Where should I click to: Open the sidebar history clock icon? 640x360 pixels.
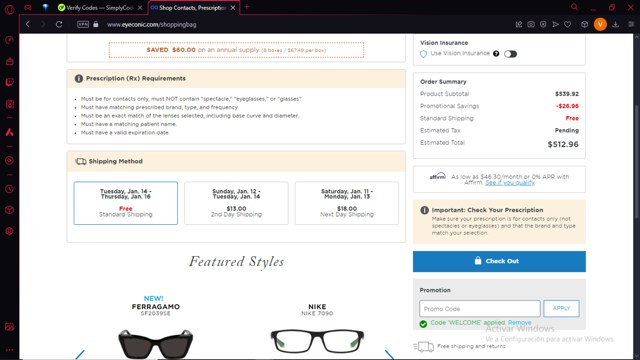click(9, 189)
